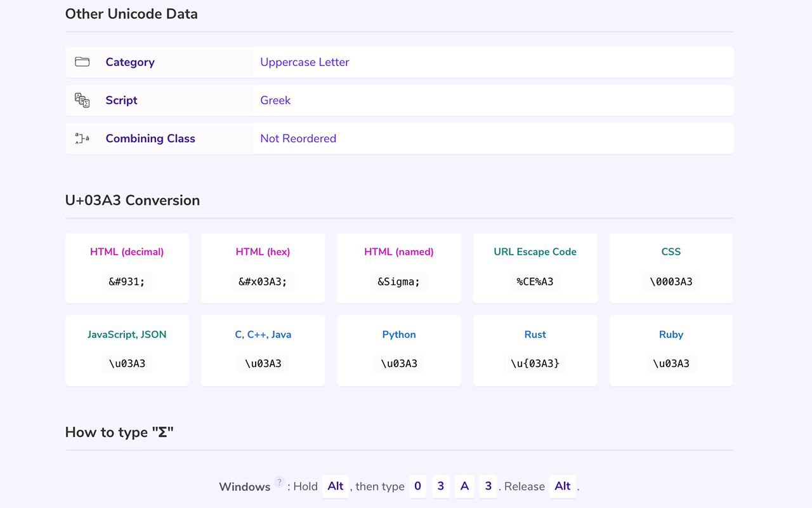
Task: Copy the URL escape code %CE%A3
Action: pos(535,281)
